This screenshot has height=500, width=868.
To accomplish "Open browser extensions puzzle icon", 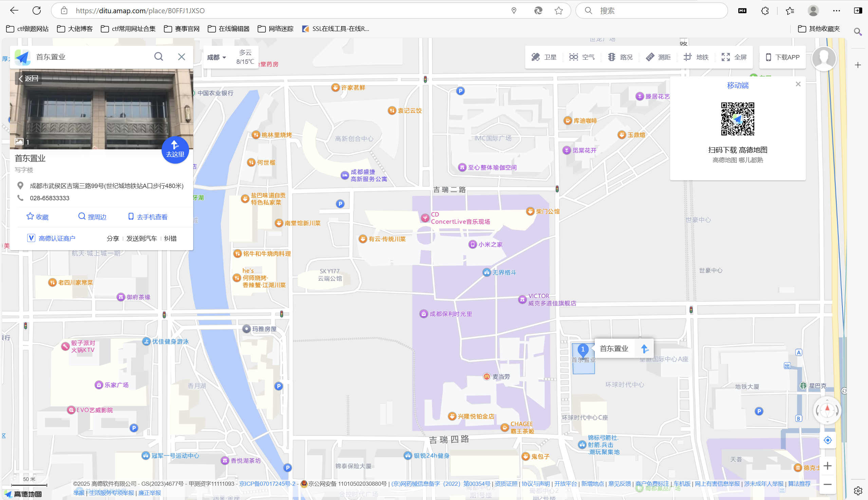I will 765,11.
